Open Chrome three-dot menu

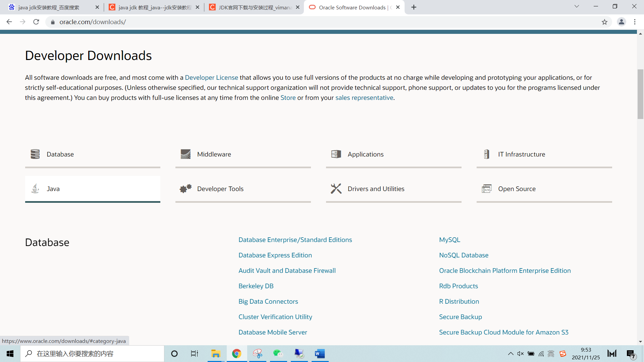635,22
